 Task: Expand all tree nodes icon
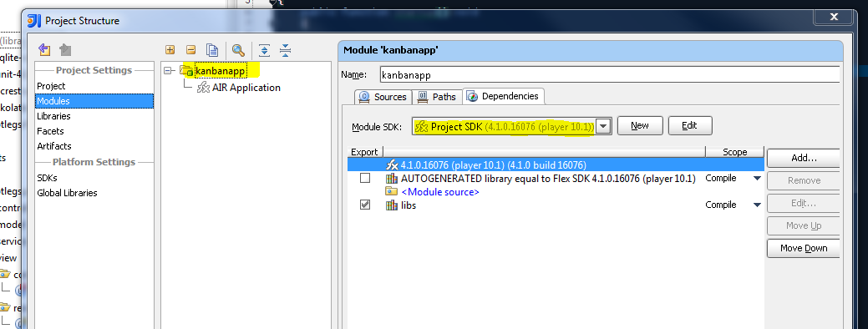264,50
